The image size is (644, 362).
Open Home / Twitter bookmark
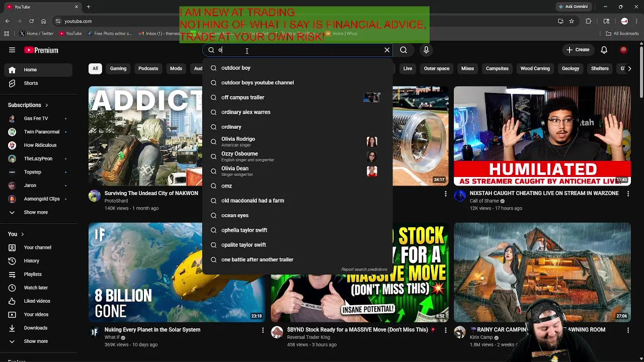[x=36, y=34]
